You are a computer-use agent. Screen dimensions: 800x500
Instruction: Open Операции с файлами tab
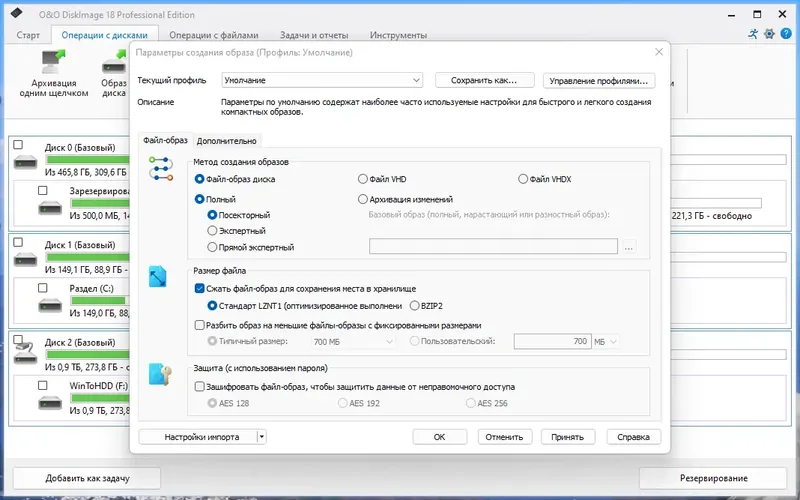point(214,35)
